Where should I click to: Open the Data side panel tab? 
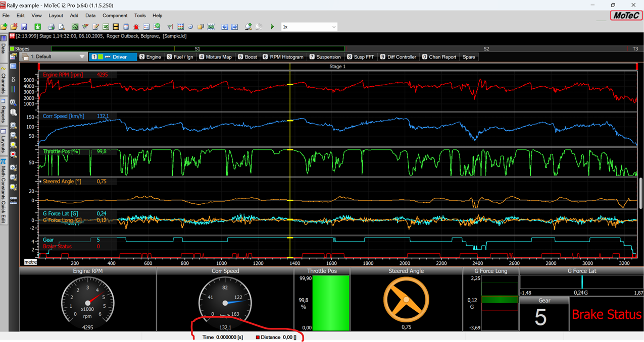[x=3, y=48]
